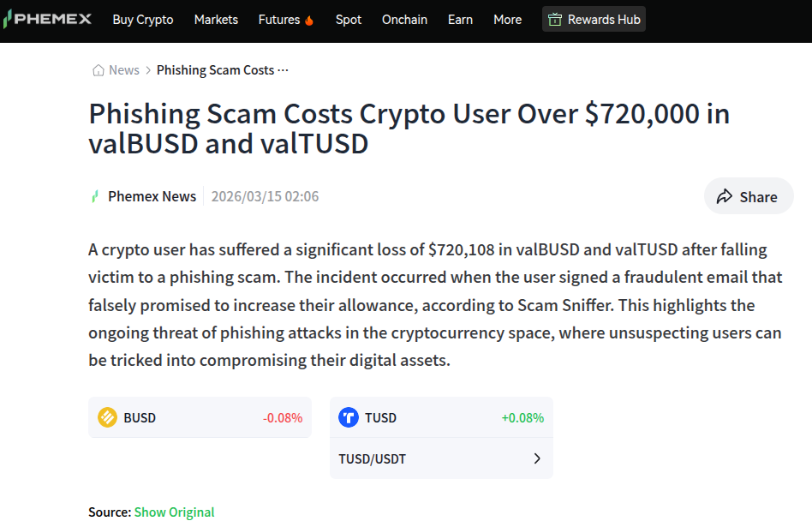This screenshot has height=521, width=812.
Task: Open the Earn menu item
Action: coord(460,20)
